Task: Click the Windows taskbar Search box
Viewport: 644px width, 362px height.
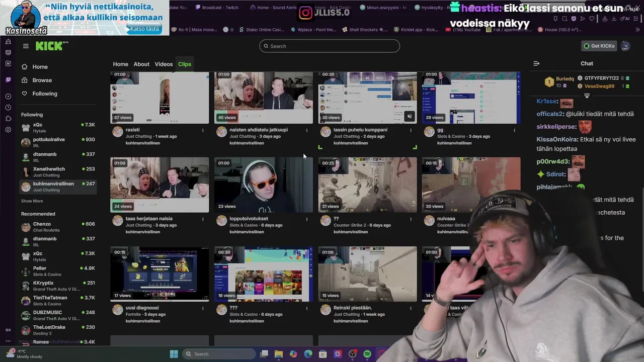Action: click(219, 354)
